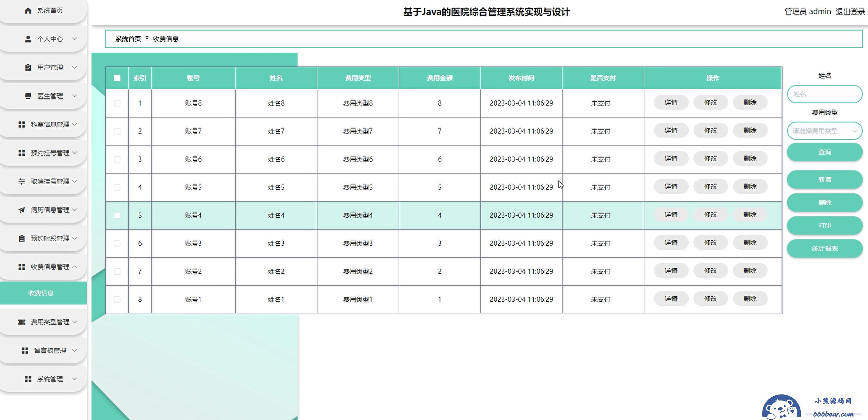Click the grid icon for 预约挂号管理
Screen dimensions: 868x420
pyautogui.click(x=22, y=153)
